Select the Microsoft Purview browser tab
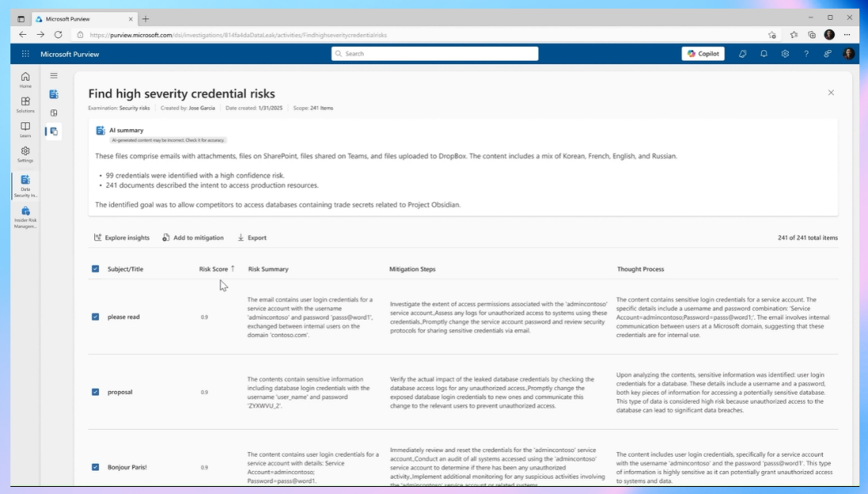The width and height of the screenshot is (868, 494). (x=83, y=19)
